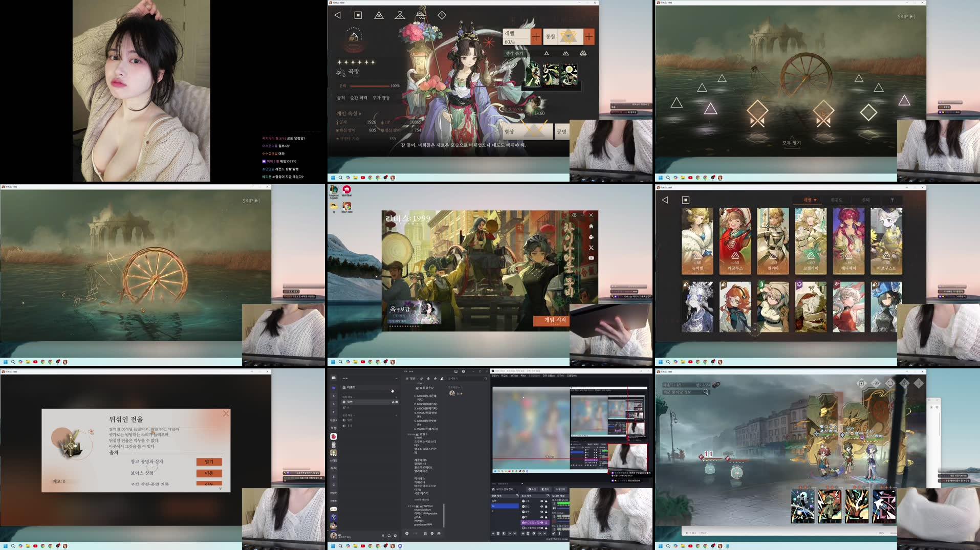
Task: Select the blue highlighted scene in OBS
Action: 505,506
